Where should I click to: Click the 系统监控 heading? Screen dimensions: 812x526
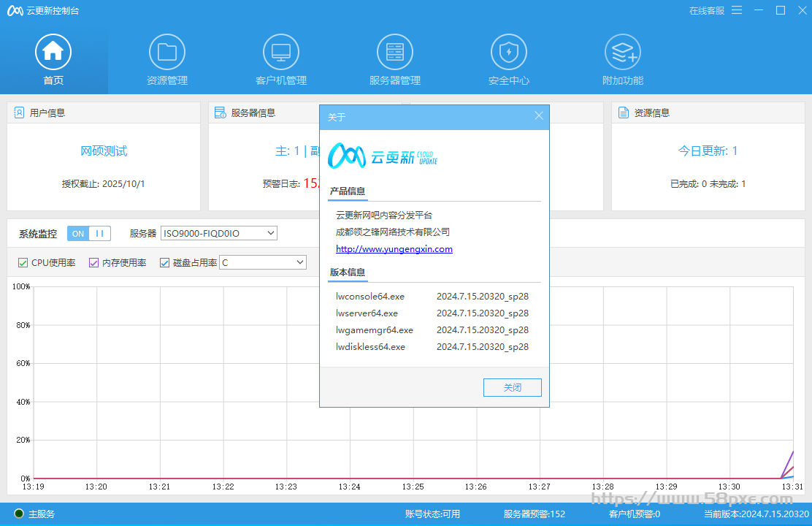pyautogui.click(x=38, y=234)
